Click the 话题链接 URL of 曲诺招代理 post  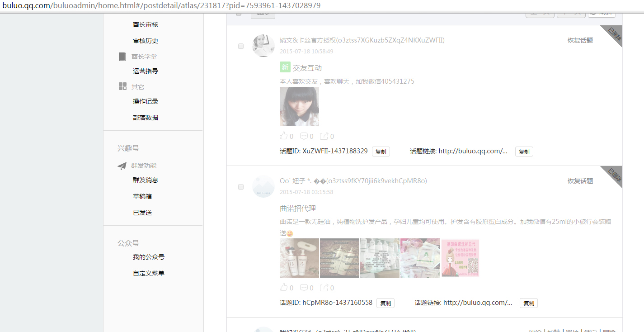[478, 303]
